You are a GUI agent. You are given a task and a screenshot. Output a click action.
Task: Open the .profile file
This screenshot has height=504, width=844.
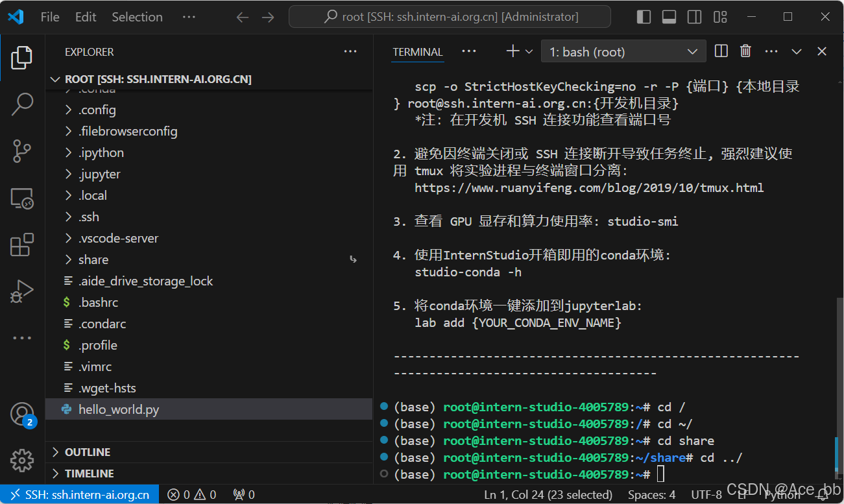209,345
